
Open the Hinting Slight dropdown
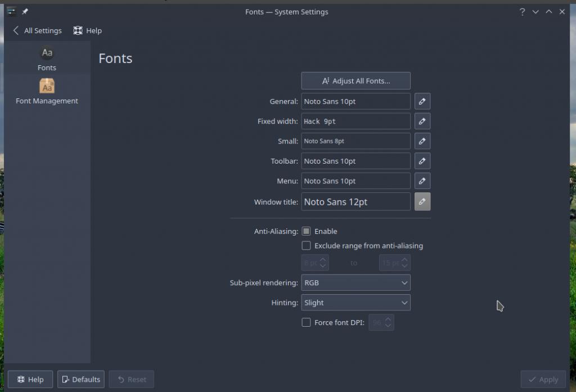coord(355,303)
